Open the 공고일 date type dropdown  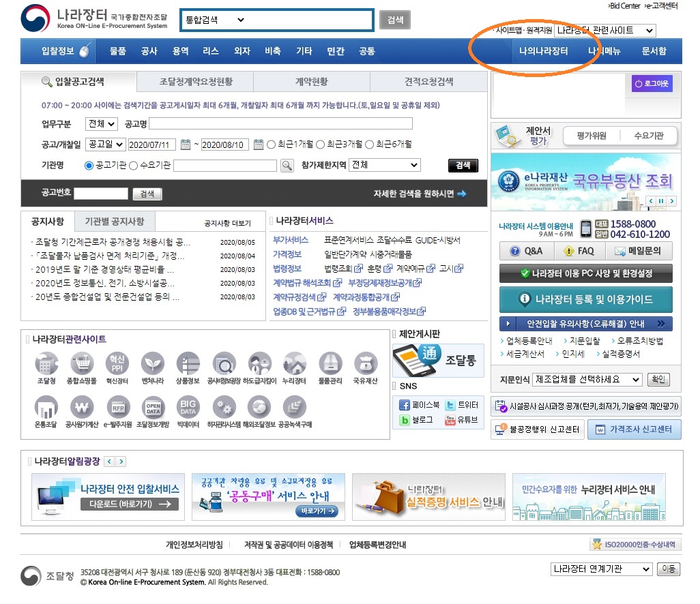click(105, 144)
